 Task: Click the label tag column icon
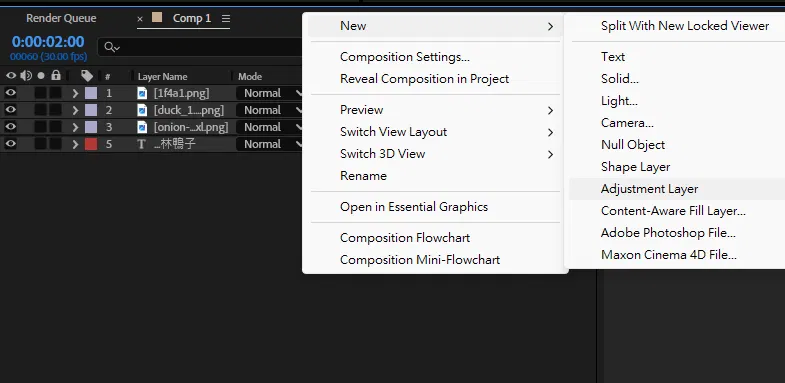click(87, 76)
